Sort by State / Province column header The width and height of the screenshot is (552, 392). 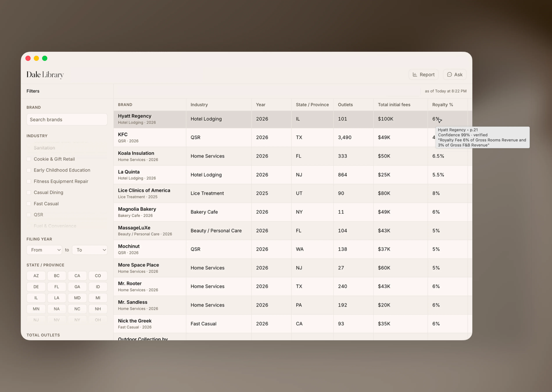312,105
